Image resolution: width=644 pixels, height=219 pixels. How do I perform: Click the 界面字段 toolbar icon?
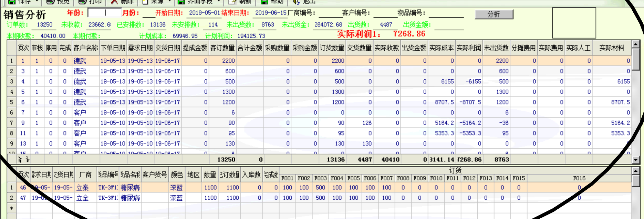click(x=181, y=2)
